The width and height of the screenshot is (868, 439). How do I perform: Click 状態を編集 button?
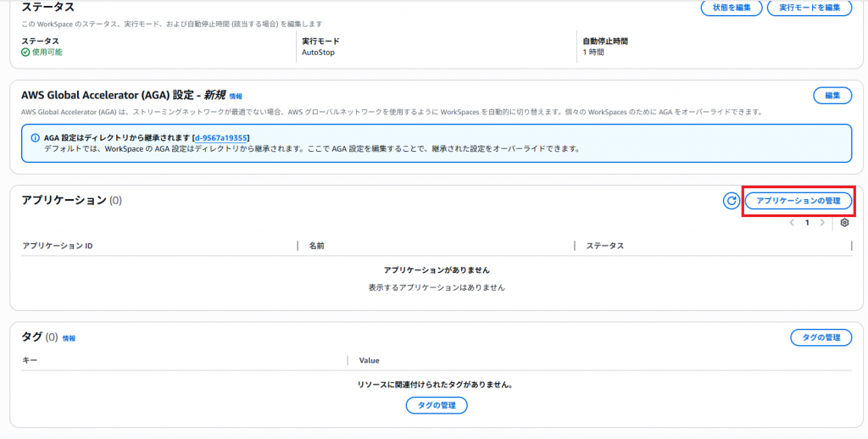click(x=731, y=8)
